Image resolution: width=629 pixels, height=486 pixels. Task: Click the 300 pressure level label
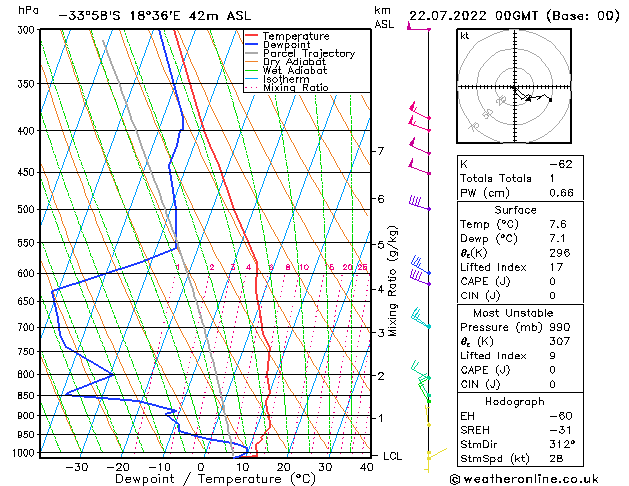(28, 30)
